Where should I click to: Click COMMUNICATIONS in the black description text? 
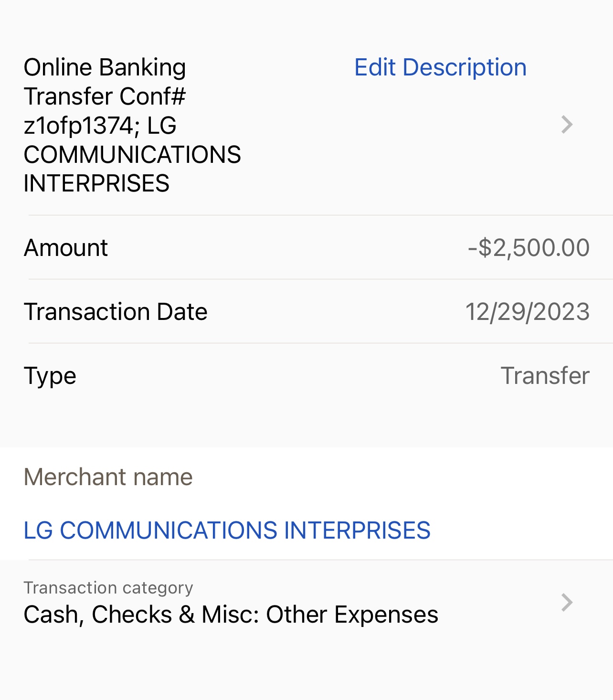coord(132,155)
